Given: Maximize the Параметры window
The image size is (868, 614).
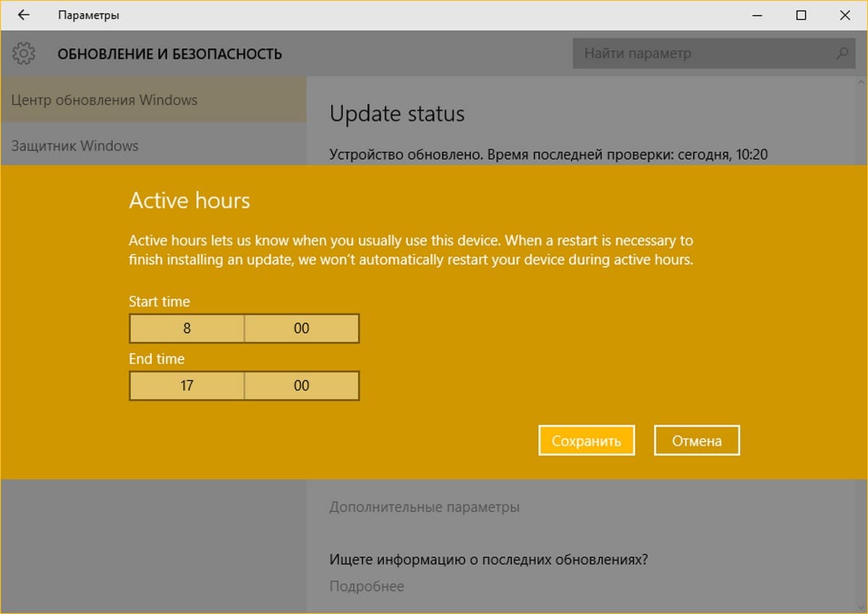Looking at the screenshot, I should [x=801, y=15].
